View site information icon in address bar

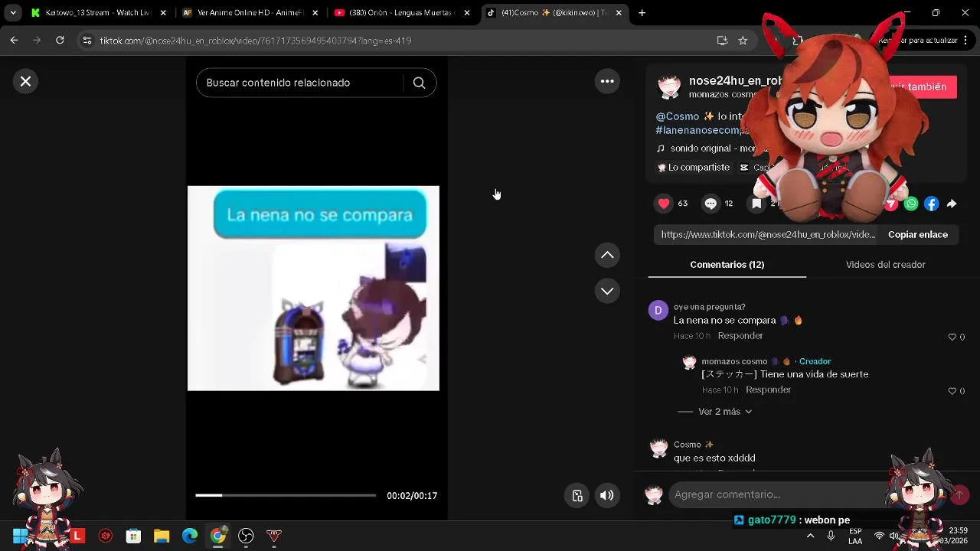87,41
